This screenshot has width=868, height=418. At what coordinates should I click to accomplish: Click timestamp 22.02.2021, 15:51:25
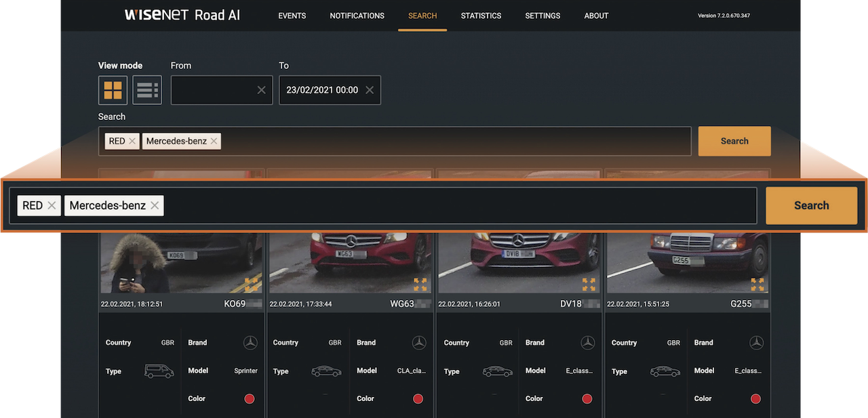pos(638,304)
